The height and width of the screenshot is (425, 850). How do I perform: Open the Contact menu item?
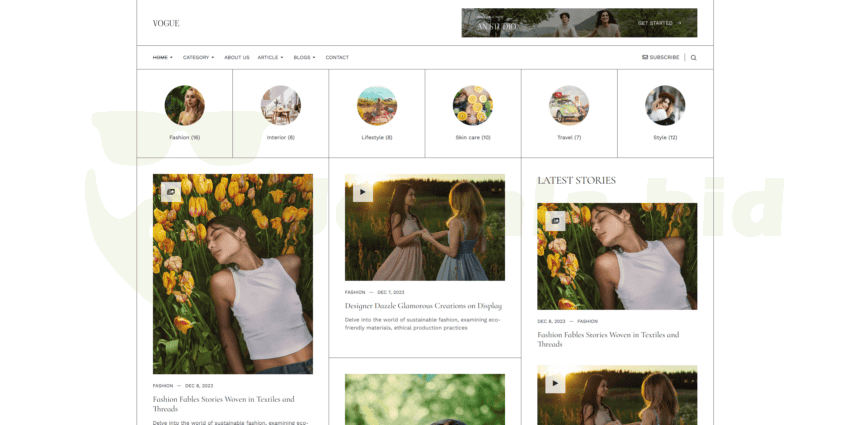tap(337, 57)
